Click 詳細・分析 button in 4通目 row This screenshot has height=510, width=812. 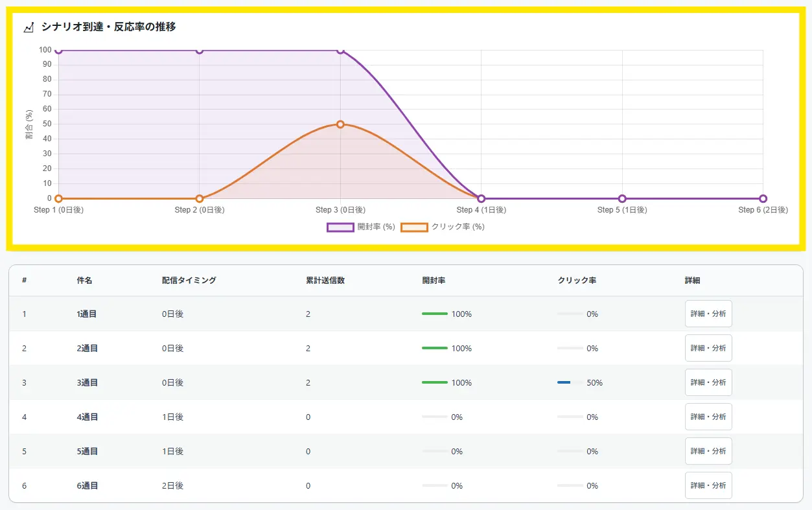click(x=708, y=417)
